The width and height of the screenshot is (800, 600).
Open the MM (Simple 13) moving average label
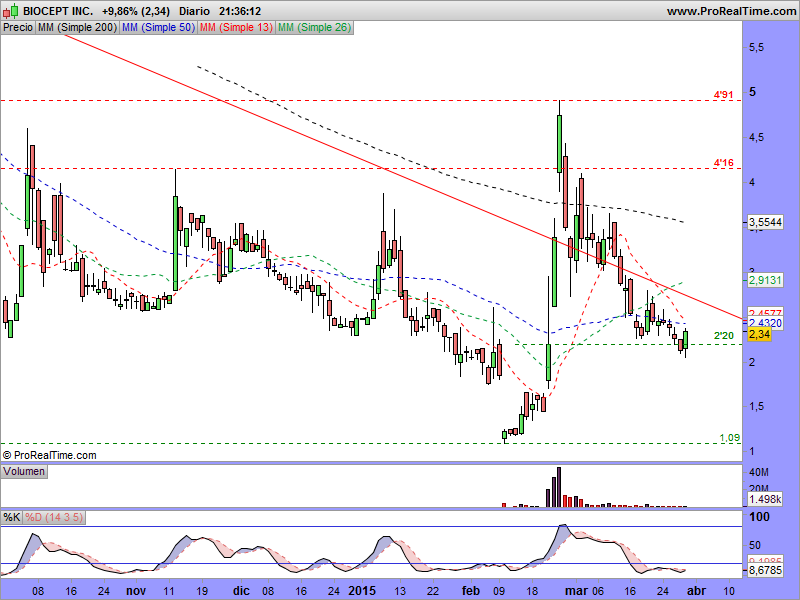tap(236, 28)
